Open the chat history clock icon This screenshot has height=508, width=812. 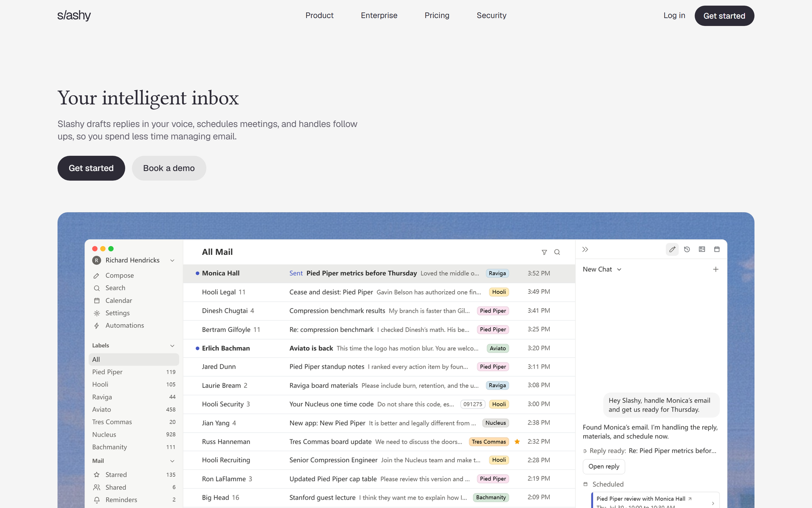click(x=687, y=249)
